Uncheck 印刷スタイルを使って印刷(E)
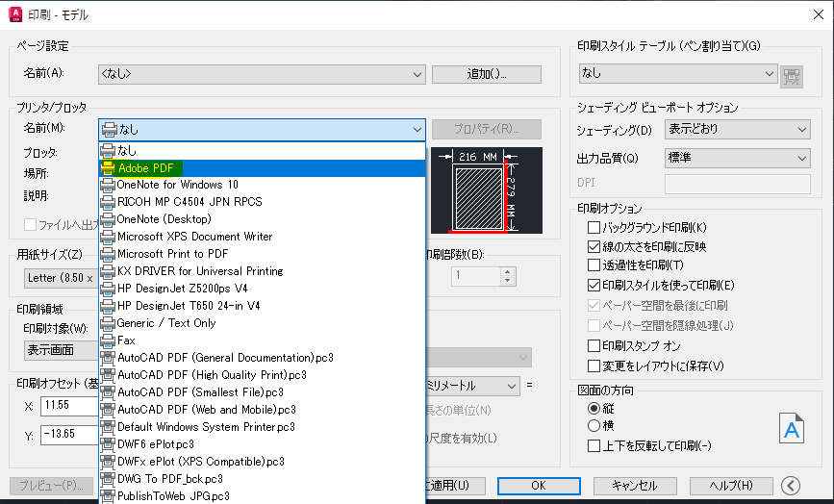 pyautogui.click(x=594, y=286)
